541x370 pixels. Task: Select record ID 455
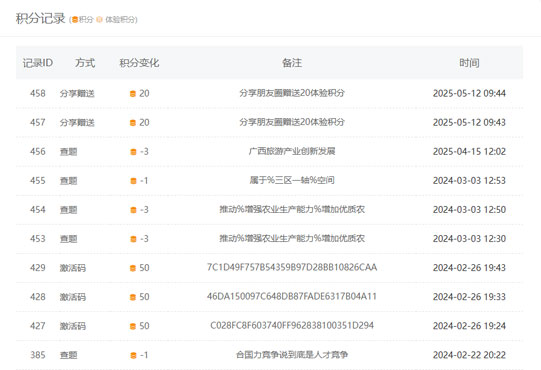coord(38,181)
